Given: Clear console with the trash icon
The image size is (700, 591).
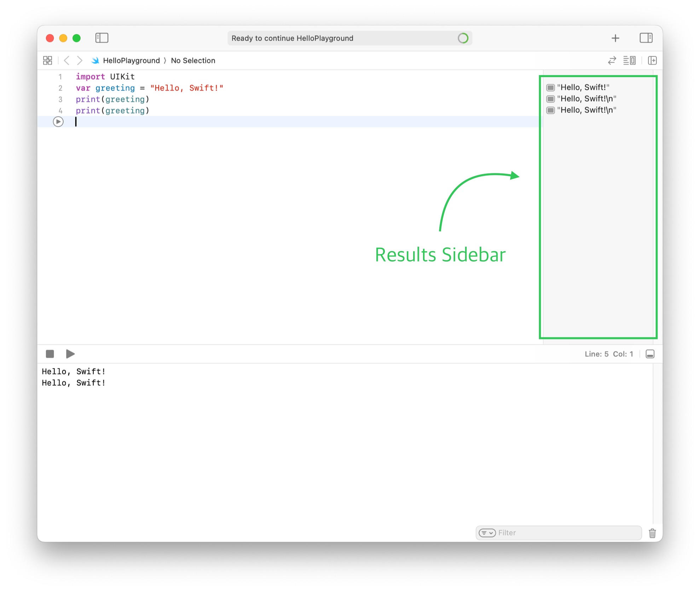Looking at the screenshot, I should tap(652, 533).
